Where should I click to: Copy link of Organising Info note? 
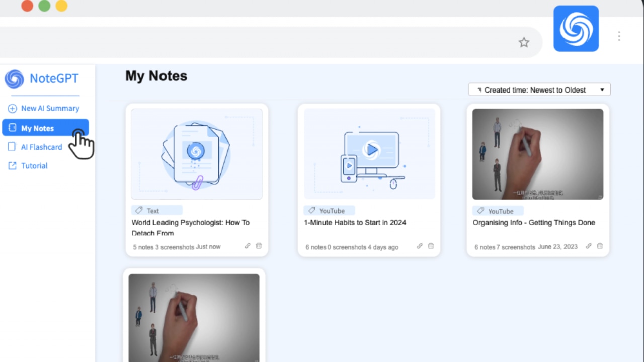[x=589, y=246]
